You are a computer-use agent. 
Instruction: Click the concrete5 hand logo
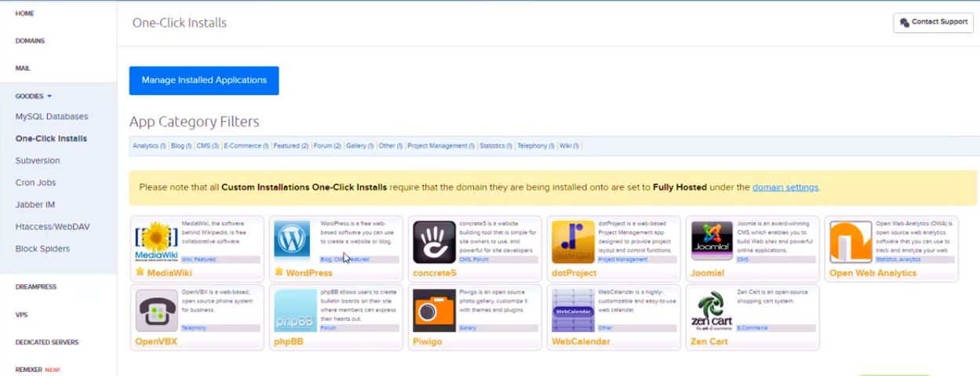coord(434,242)
